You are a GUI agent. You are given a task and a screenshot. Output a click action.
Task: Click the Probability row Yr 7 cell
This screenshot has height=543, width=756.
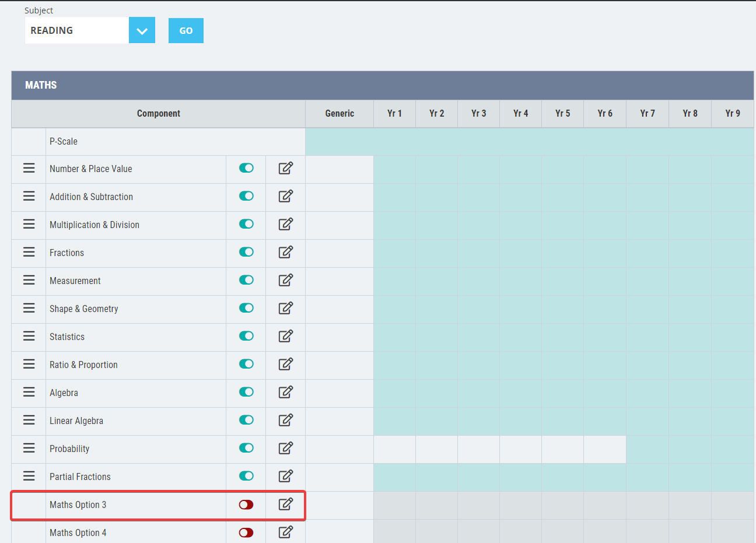(647, 449)
